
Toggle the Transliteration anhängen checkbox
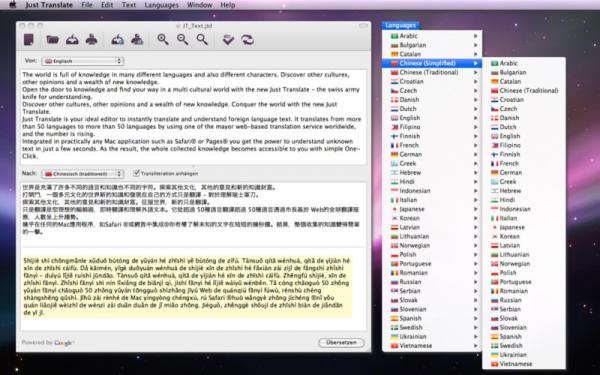click(x=136, y=173)
